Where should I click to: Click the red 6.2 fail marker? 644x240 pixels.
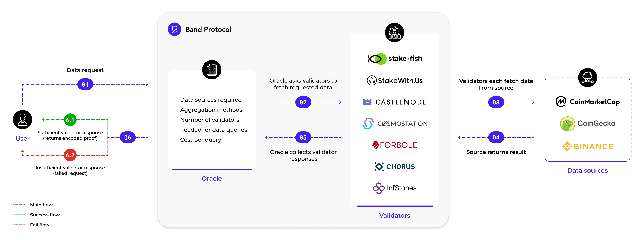70,155
